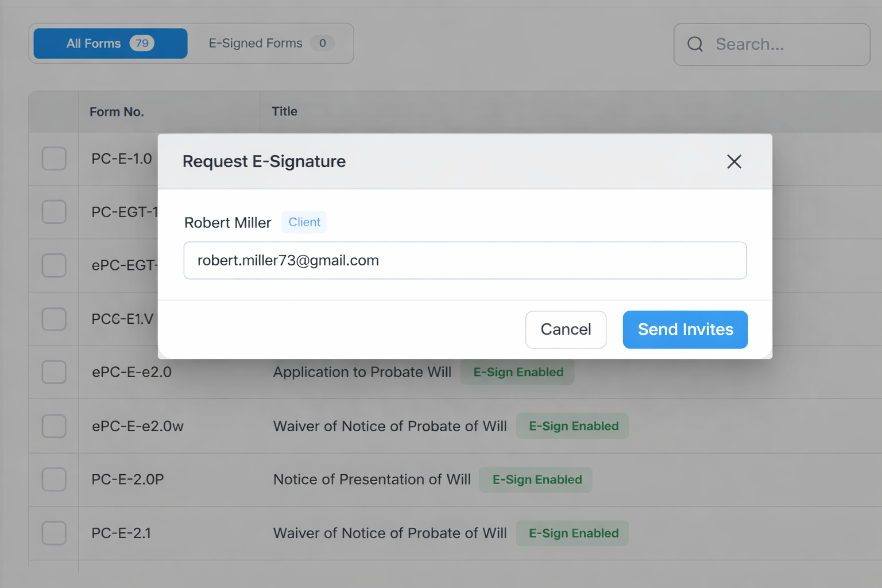Edit Robert Miller's email address field

coord(465,261)
